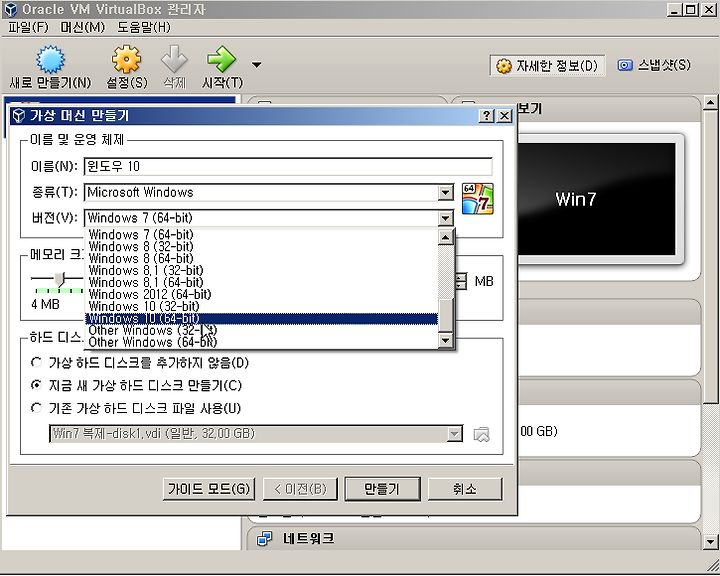The height and width of the screenshot is (576, 720).
Task: Close the Create Virtual Machine dialog
Action: (x=505, y=116)
